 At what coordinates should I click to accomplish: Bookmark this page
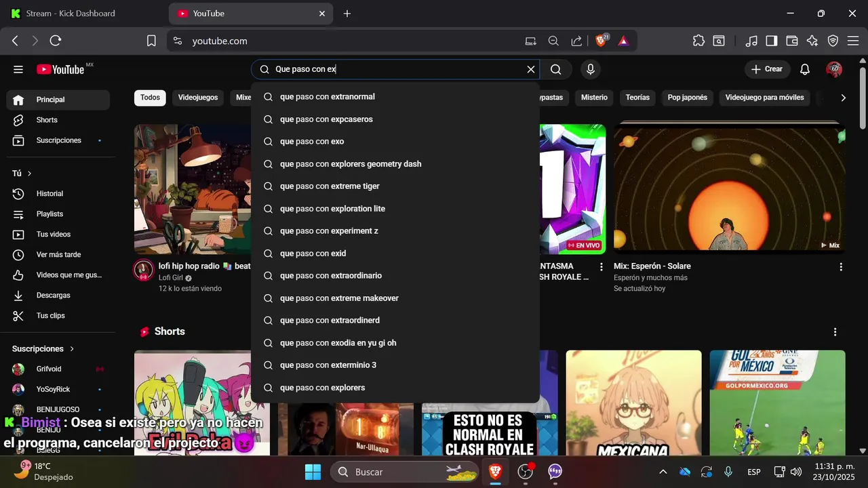[x=151, y=41]
